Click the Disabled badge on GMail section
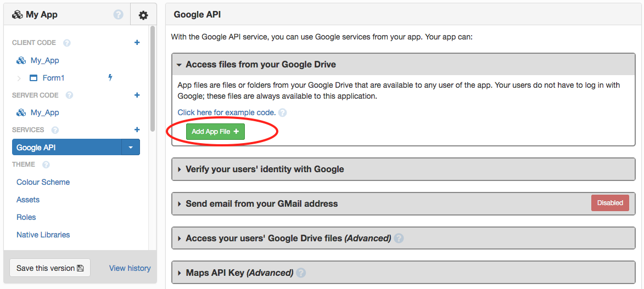The image size is (644, 289). click(610, 203)
